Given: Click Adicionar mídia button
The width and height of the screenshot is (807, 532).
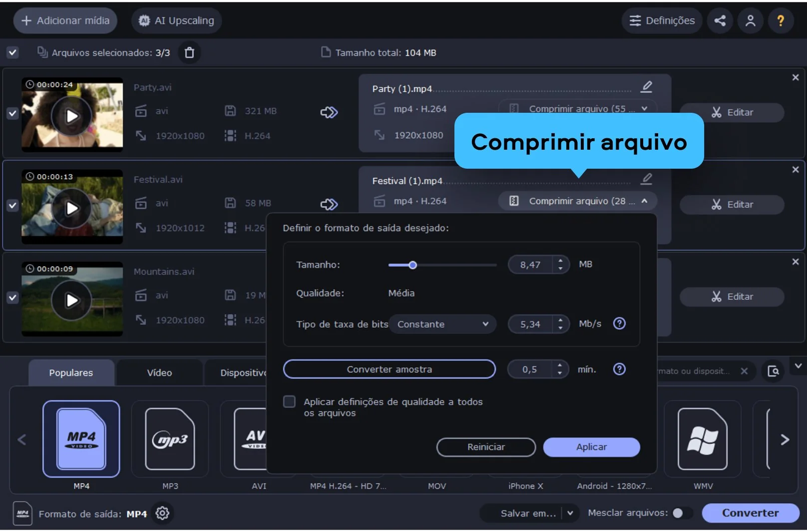Looking at the screenshot, I should pos(65,20).
